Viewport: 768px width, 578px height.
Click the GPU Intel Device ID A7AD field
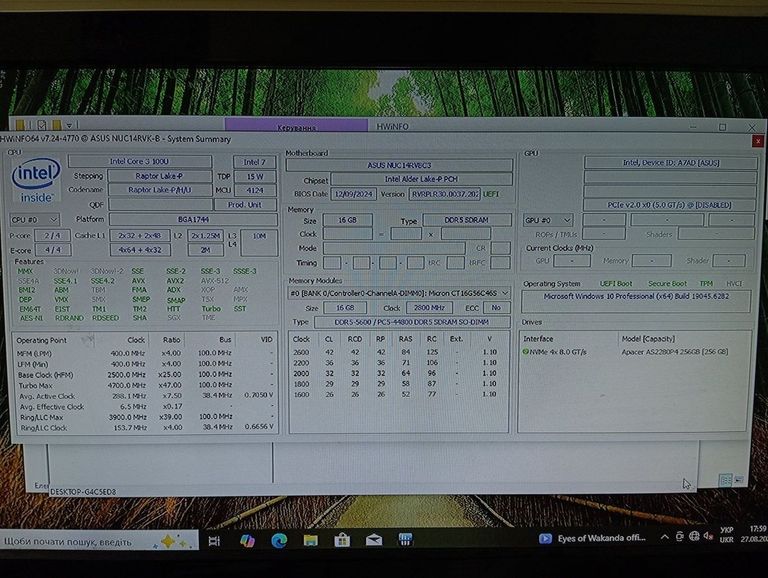tap(671, 163)
